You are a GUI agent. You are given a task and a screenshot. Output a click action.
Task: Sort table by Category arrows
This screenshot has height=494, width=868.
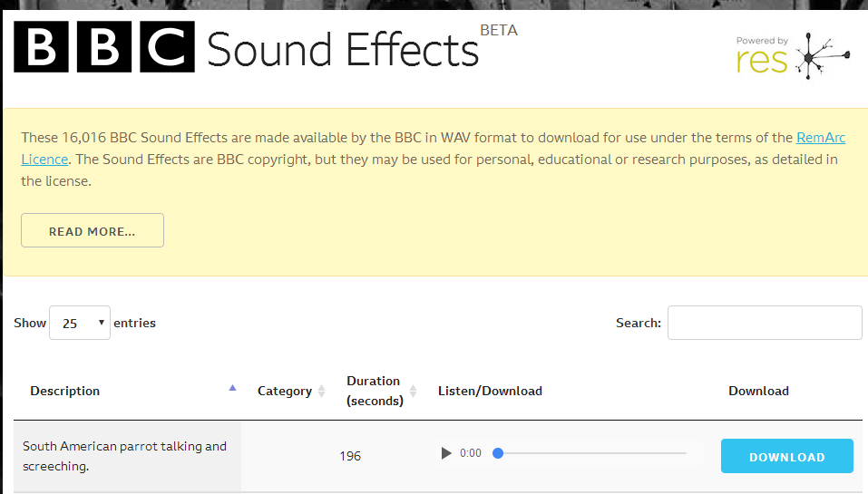pyautogui.click(x=321, y=391)
